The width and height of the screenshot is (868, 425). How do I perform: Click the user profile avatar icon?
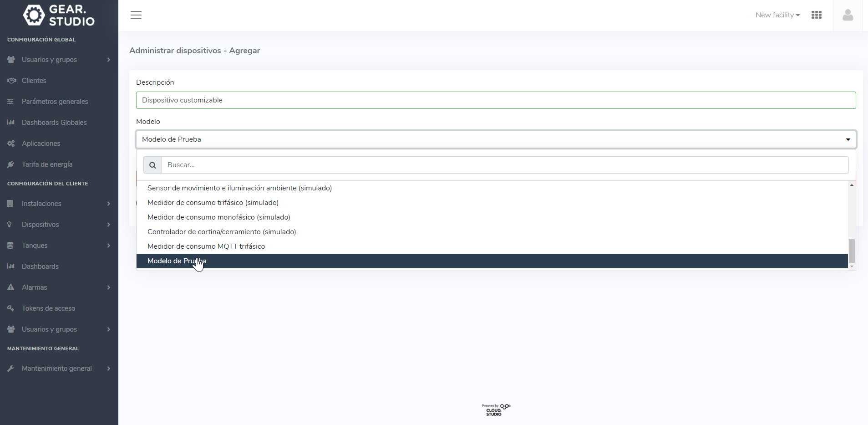click(x=848, y=15)
